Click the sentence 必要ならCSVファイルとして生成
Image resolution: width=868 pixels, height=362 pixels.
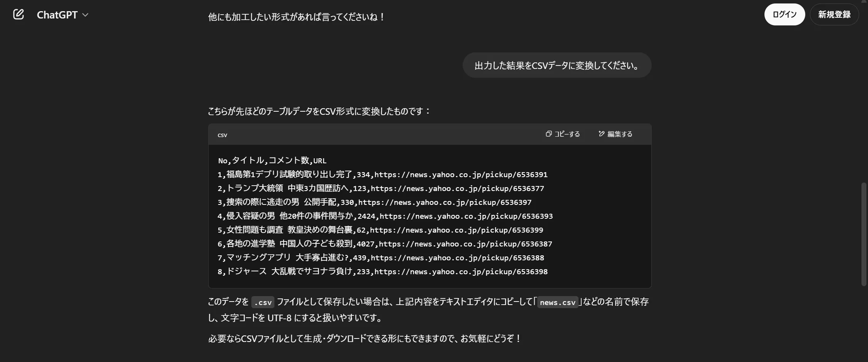tap(365, 339)
